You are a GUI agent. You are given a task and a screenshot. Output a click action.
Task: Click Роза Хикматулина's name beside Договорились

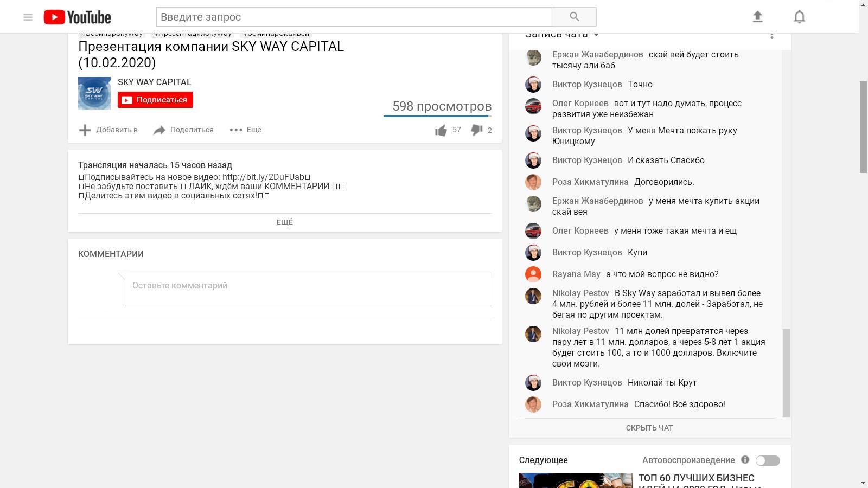coord(590,182)
